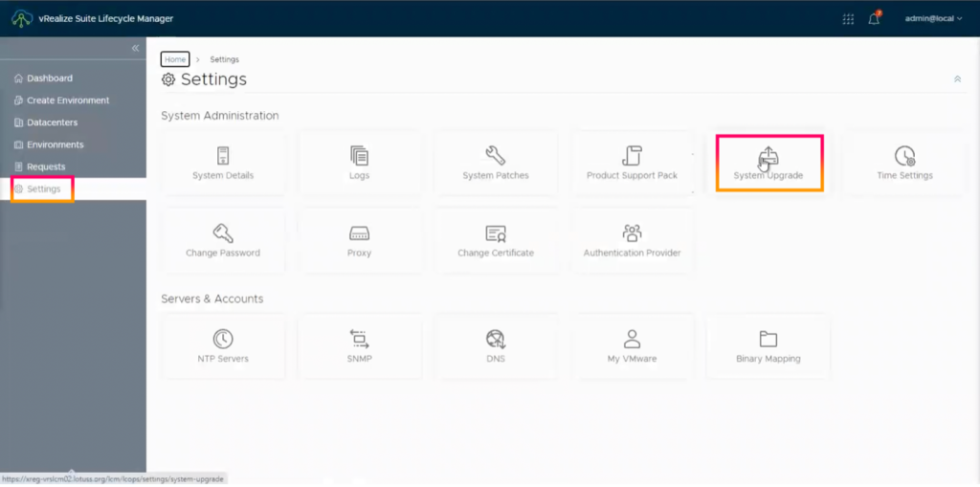The width and height of the screenshot is (980, 487).
Task: Click the Authentication Provider label
Action: 632,254
